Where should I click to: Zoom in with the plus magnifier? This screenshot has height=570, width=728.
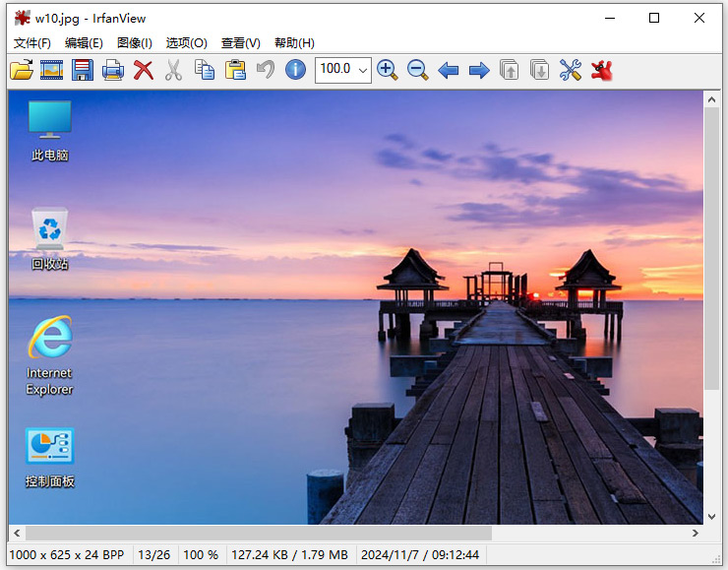click(x=388, y=70)
